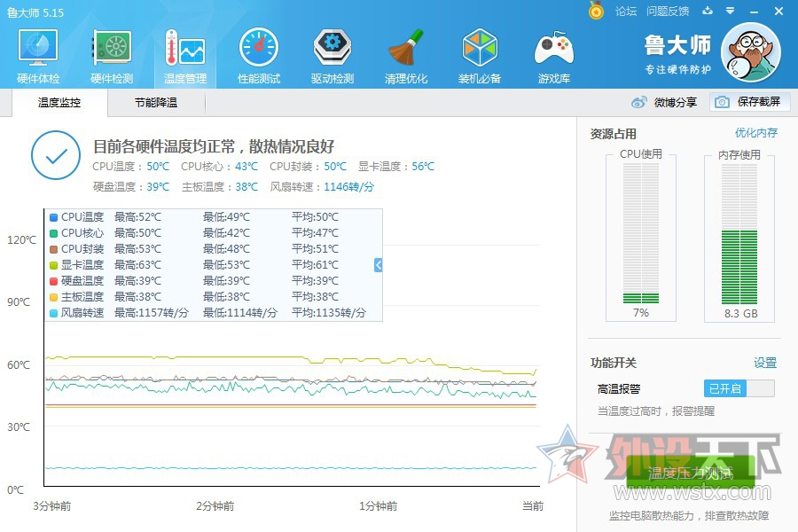Collapse the legend panel with arrow
Viewport: 798px width, 532px height.
pyautogui.click(x=378, y=265)
